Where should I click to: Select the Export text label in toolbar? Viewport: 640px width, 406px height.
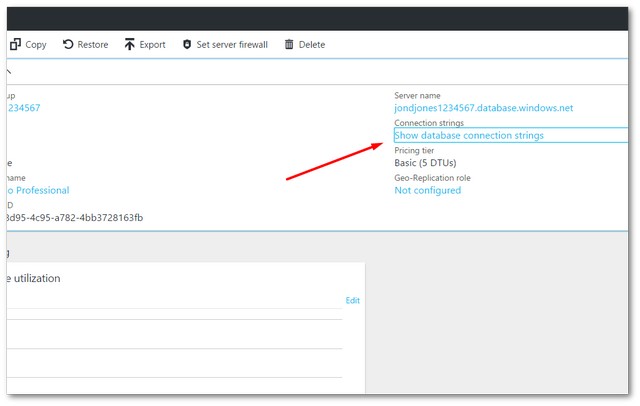[x=152, y=45]
